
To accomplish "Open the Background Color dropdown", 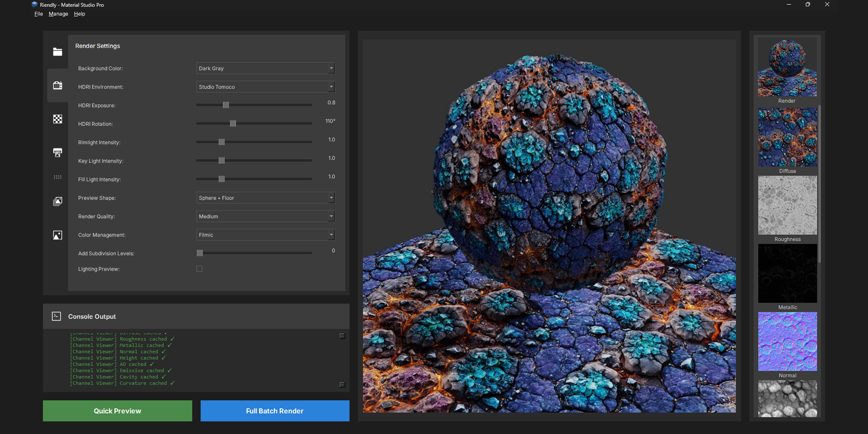I will click(x=265, y=68).
